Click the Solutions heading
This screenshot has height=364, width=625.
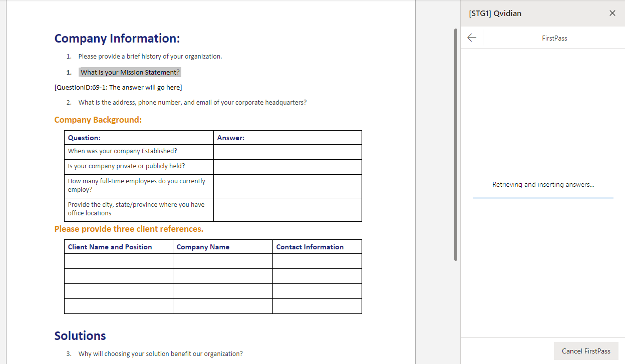[80, 335]
